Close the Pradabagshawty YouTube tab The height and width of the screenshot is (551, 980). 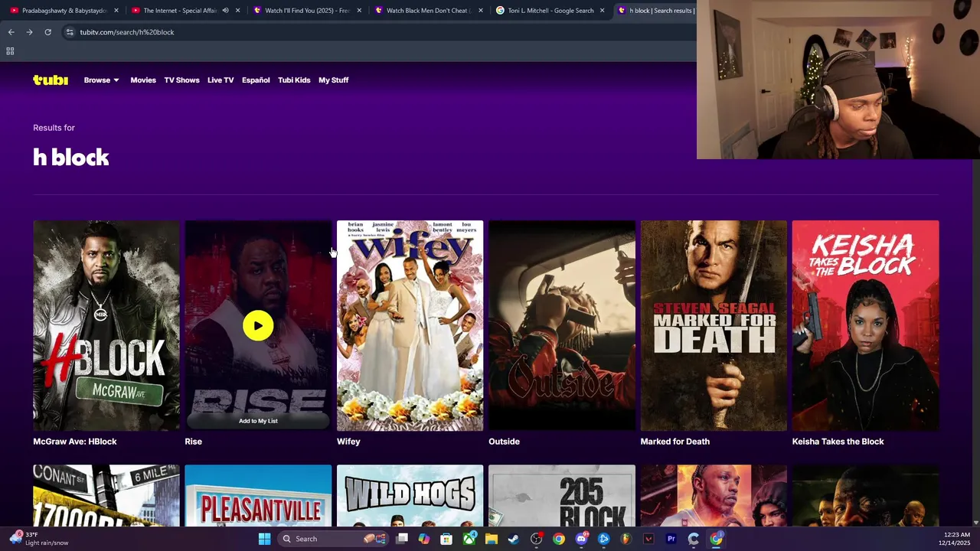[x=116, y=11]
